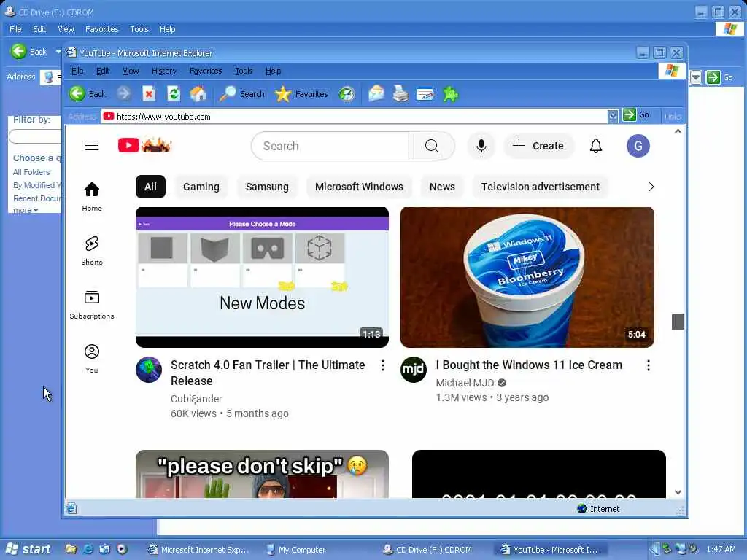Open I Bought the Windows 11 Ice Cream title
Image resolution: width=747 pixels, height=560 pixels.
(529, 365)
